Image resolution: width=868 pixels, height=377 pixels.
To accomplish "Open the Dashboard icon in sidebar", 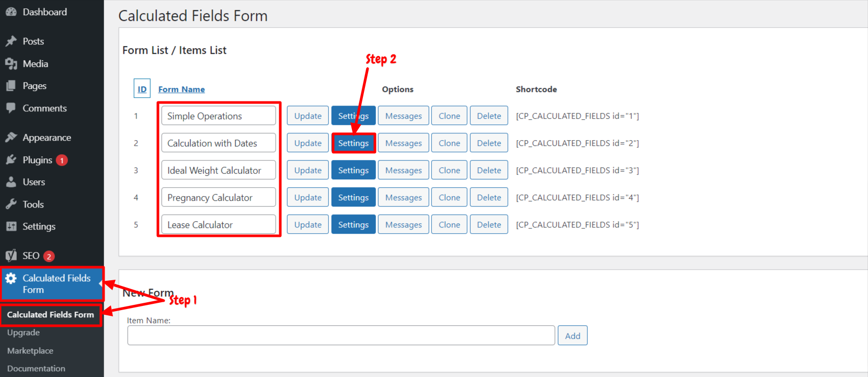I will tap(11, 12).
